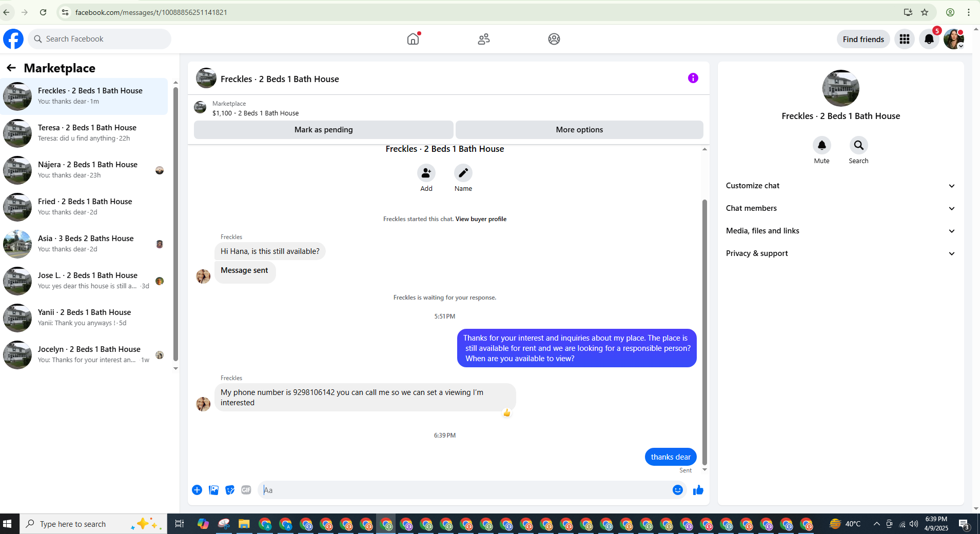This screenshot has width=980, height=534.
Task: Open the Jose L. 2 Beds conversation
Action: point(84,281)
